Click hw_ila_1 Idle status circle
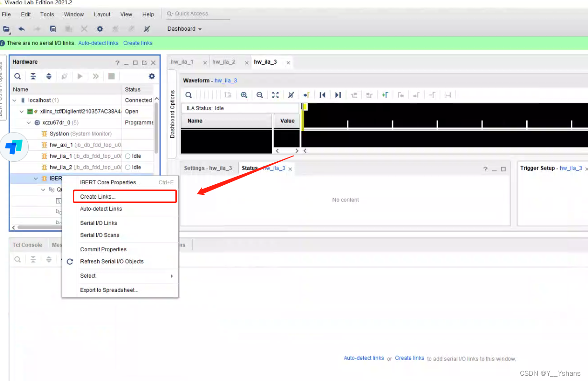 tap(128, 156)
